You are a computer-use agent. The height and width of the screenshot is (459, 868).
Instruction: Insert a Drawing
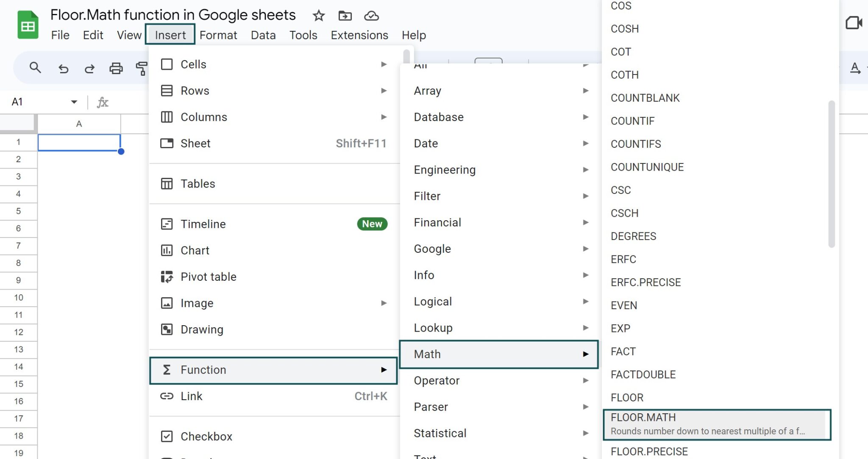202,329
